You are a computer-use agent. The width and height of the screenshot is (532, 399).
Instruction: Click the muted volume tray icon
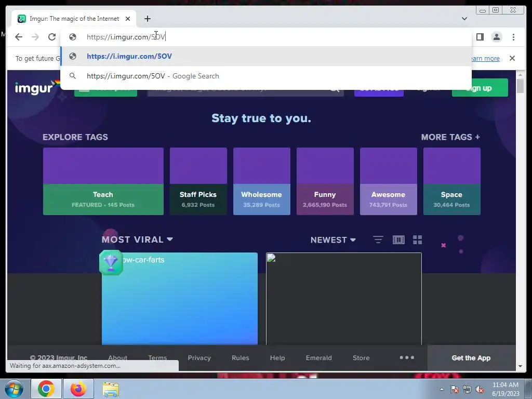[x=480, y=389]
